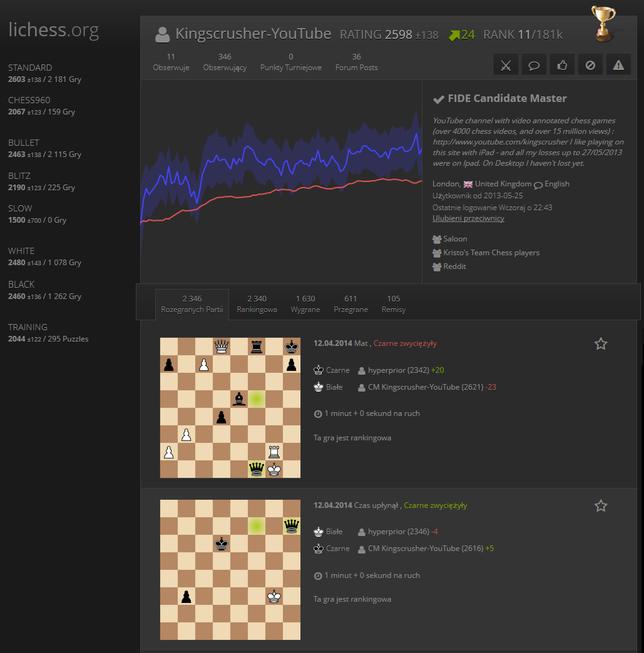Click the United Kingdom flag icon
This screenshot has height=653, width=644.
(468, 184)
